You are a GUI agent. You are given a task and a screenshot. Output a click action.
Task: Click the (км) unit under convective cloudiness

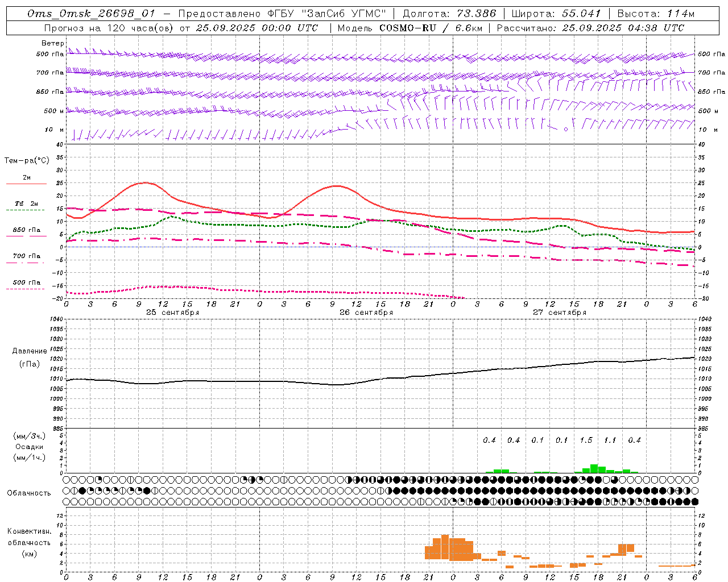(x=29, y=554)
